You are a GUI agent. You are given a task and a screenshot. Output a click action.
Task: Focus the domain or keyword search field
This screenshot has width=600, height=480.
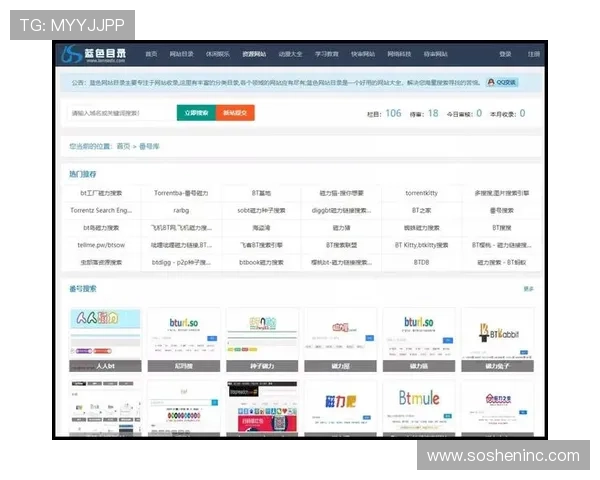122,113
